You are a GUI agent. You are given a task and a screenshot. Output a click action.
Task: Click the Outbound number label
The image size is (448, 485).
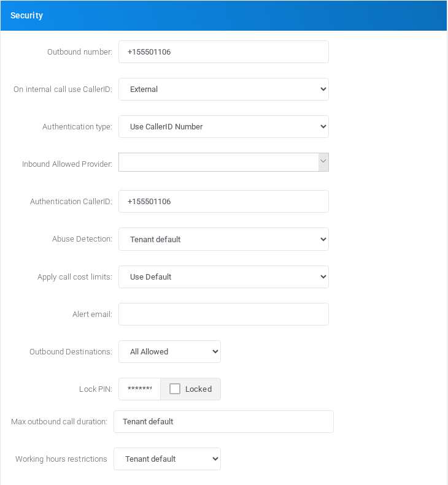pyautogui.click(x=80, y=52)
